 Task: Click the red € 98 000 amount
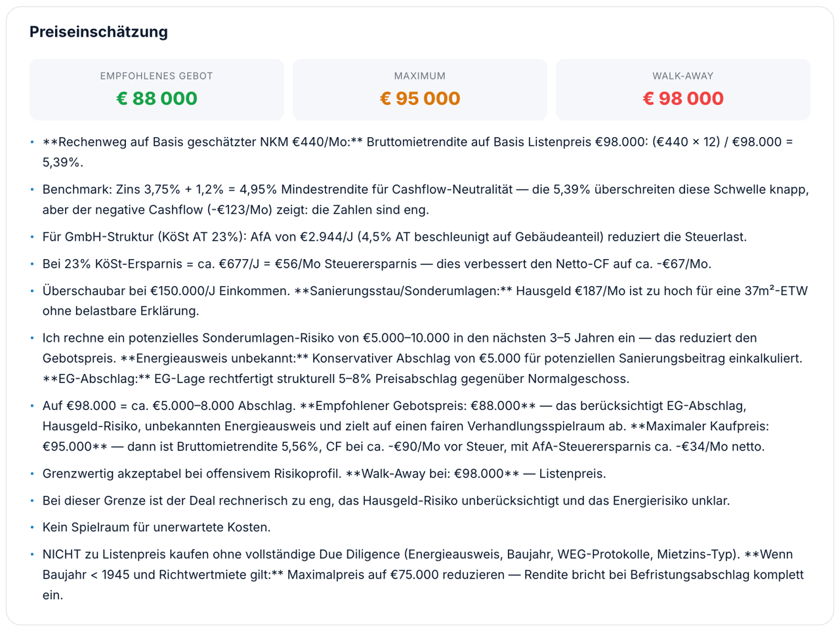(x=683, y=98)
